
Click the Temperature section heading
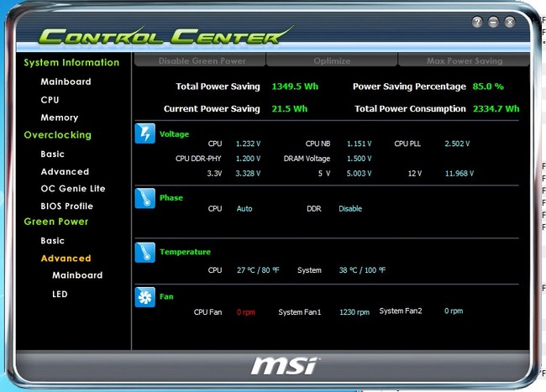pos(185,252)
